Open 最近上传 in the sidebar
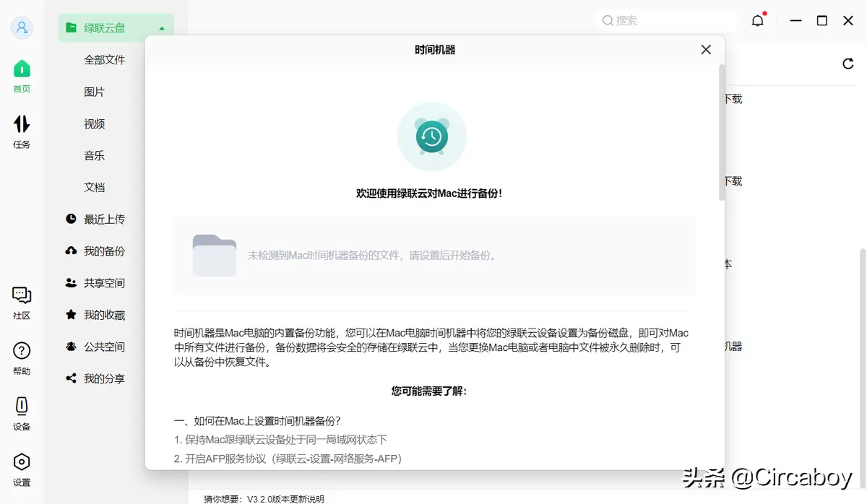The image size is (867, 504). point(104,219)
